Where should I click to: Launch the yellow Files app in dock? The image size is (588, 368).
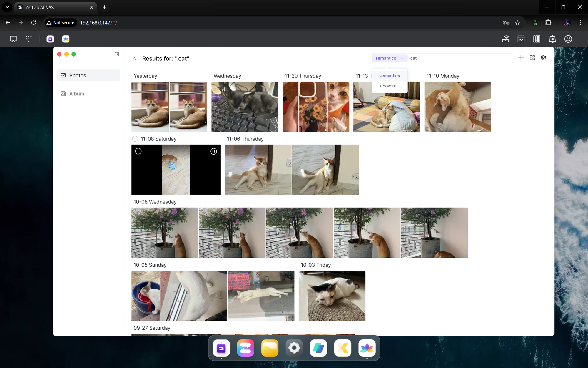pos(270,348)
